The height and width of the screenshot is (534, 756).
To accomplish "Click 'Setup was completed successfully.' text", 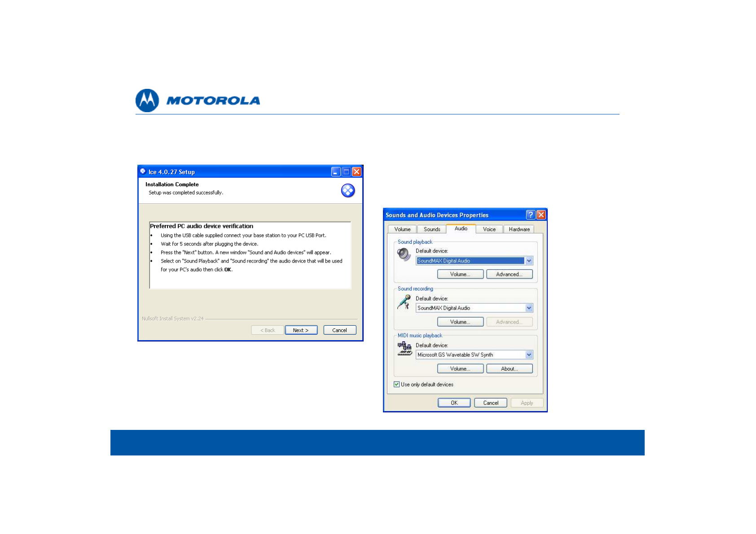I will point(186,193).
